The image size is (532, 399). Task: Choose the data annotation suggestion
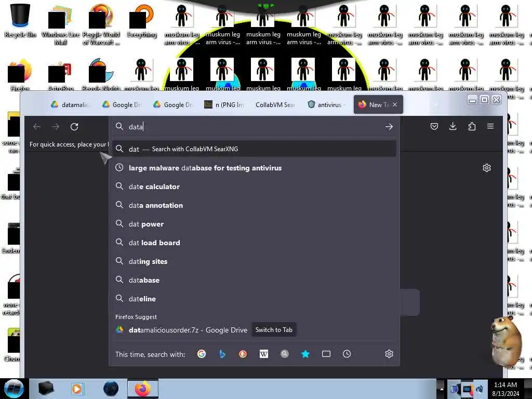(x=254, y=205)
